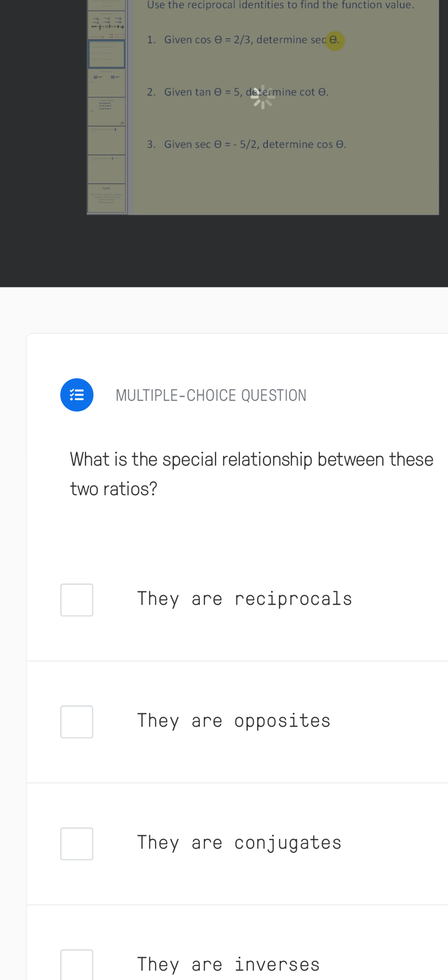
Task: Click problem 3 "Given sec θ = -5/2" line
Action: (246, 144)
